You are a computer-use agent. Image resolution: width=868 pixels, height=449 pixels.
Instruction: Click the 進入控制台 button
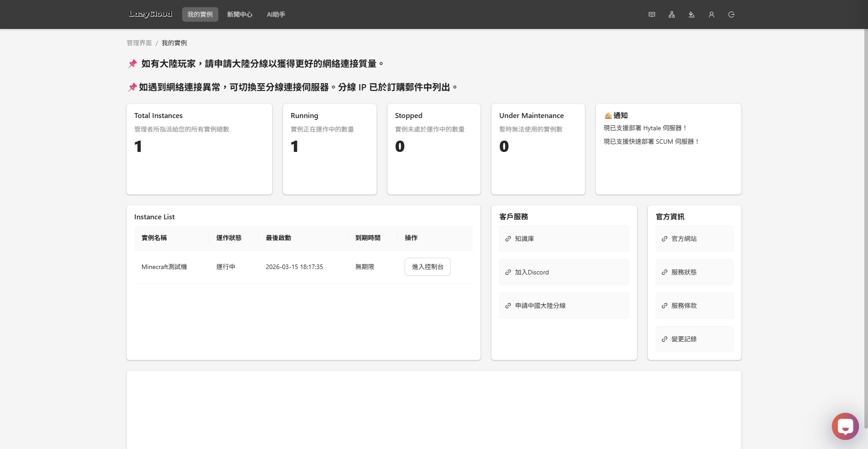pos(427,267)
